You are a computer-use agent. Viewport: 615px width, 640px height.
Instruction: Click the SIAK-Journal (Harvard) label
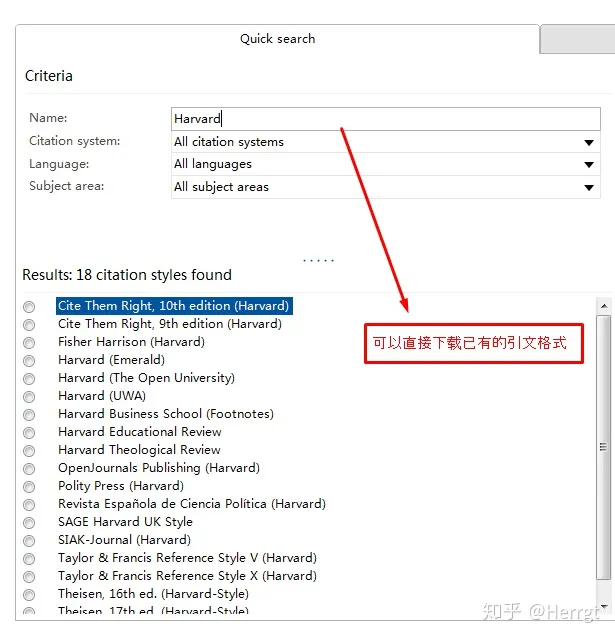(124, 540)
